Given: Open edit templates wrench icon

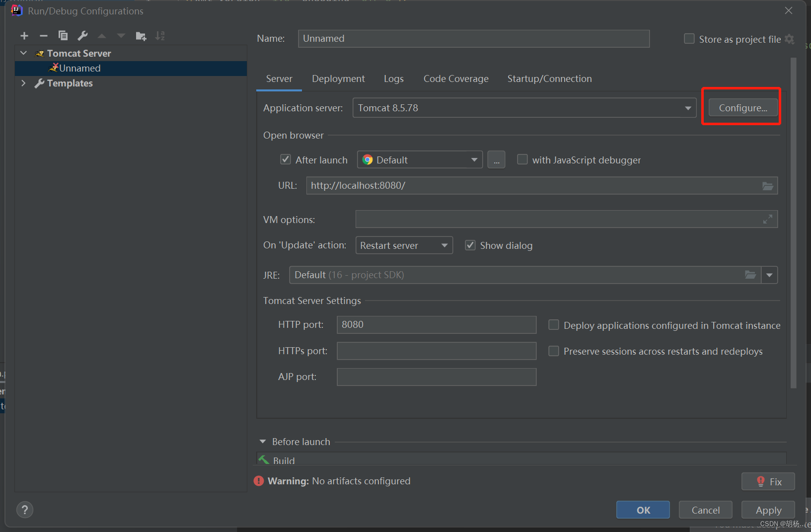Looking at the screenshot, I should [x=82, y=36].
